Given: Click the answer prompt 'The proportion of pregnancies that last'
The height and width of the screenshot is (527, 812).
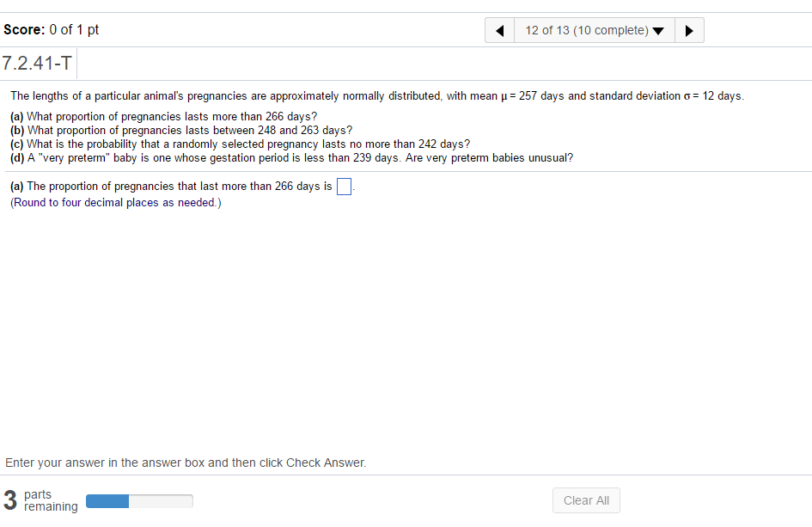Looking at the screenshot, I should 172,187.
